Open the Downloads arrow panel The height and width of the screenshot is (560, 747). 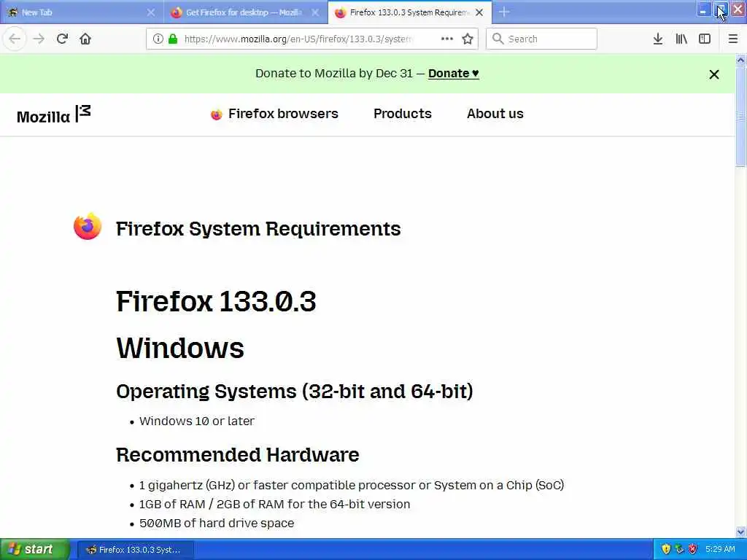(658, 39)
